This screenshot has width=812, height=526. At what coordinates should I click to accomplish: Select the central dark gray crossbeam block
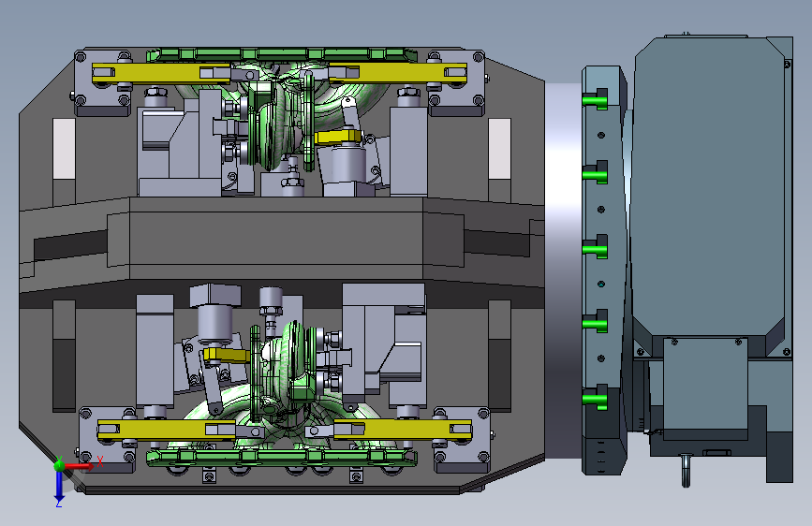[x=276, y=238]
